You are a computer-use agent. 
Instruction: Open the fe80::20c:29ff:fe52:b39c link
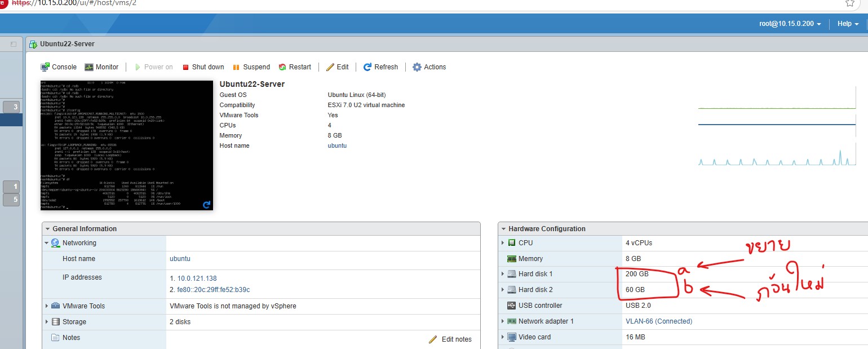(213, 290)
